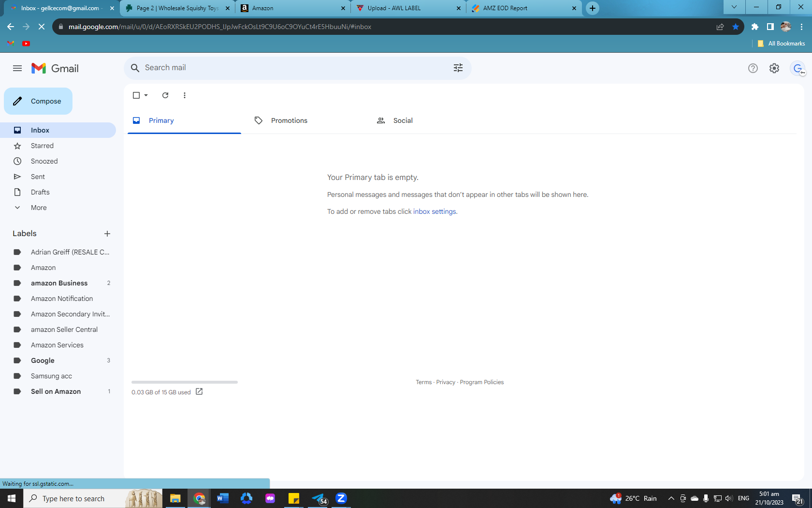Open the Terms link

(424, 382)
